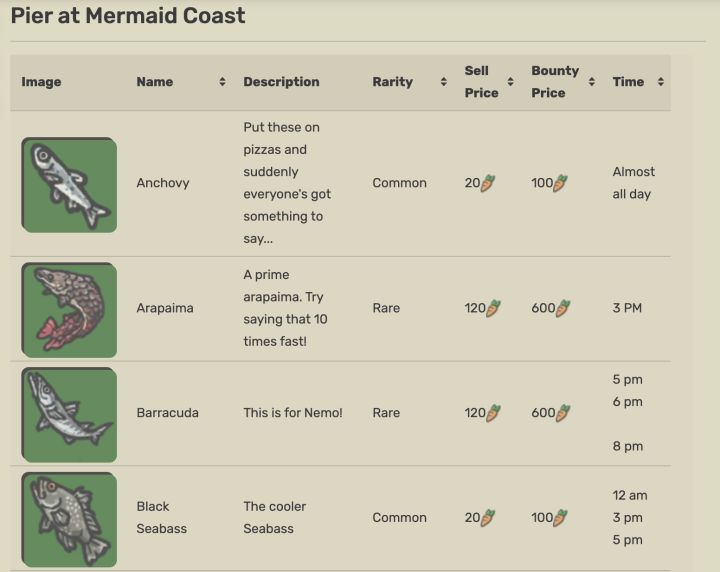Viewport: 720px width, 572px height.
Task: Click the carrot icon beside Barracuda sell price
Action: (x=493, y=413)
